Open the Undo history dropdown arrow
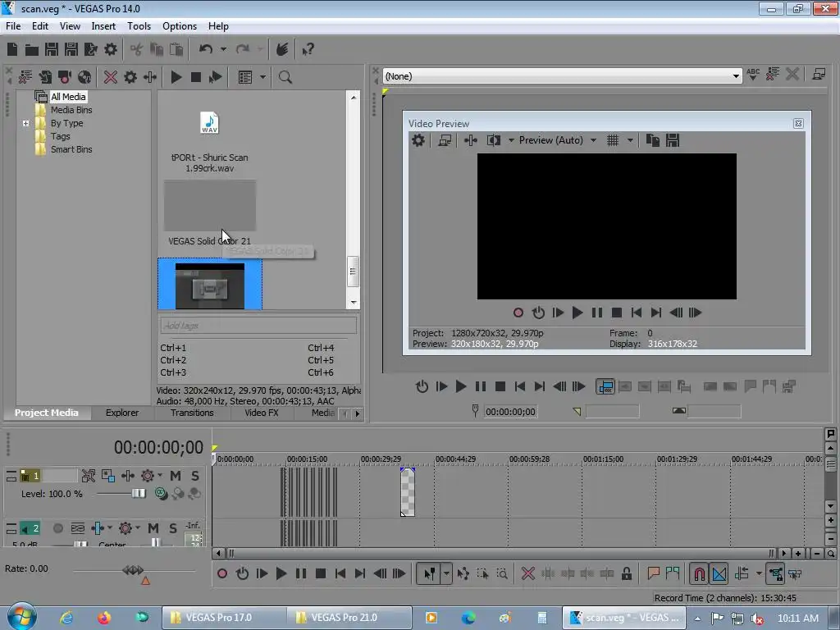 coord(223,49)
